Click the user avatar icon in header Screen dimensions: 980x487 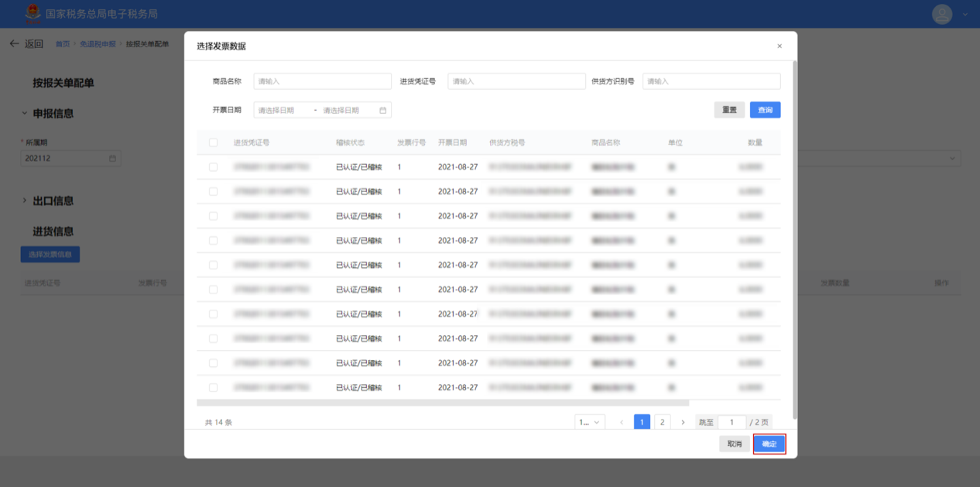(941, 14)
